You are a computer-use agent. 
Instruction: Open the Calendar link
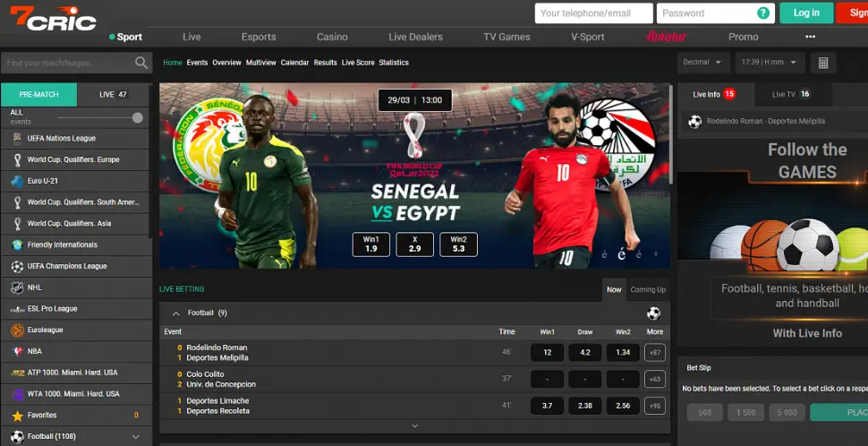(x=294, y=63)
